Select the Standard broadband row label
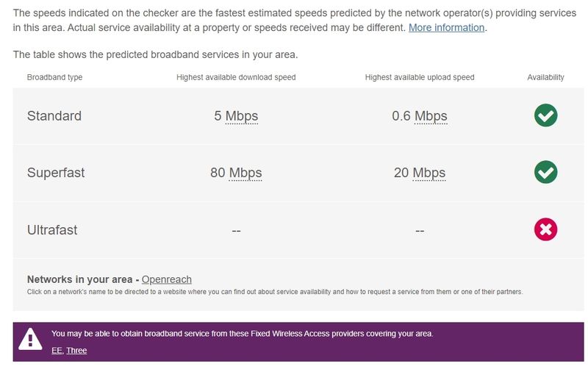 pos(54,116)
